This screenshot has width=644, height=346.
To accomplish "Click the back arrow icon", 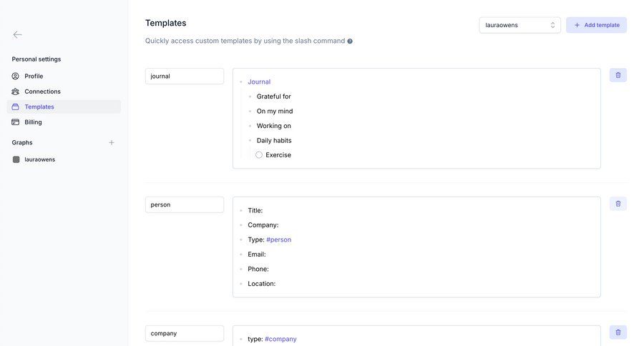I will (x=17, y=35).
